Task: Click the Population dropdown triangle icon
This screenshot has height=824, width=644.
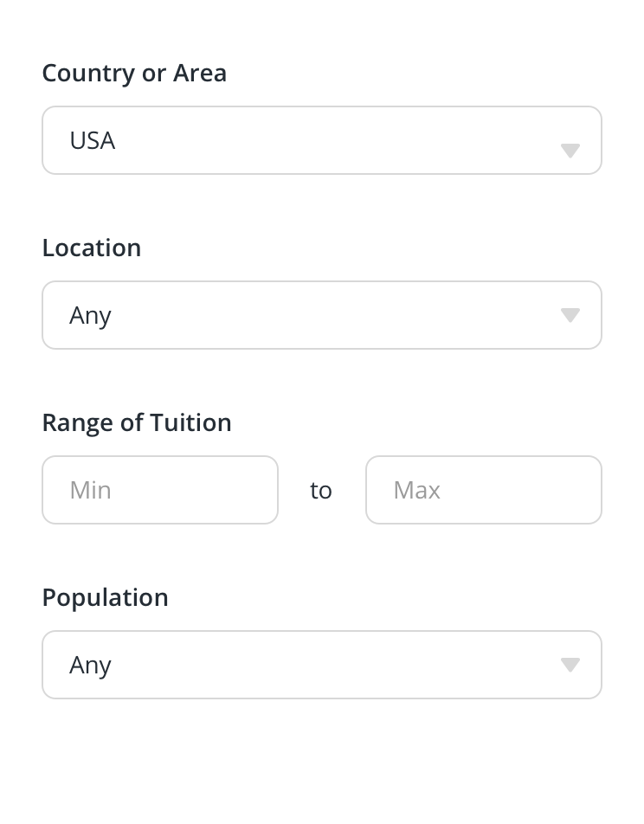Action: point(570,665)
